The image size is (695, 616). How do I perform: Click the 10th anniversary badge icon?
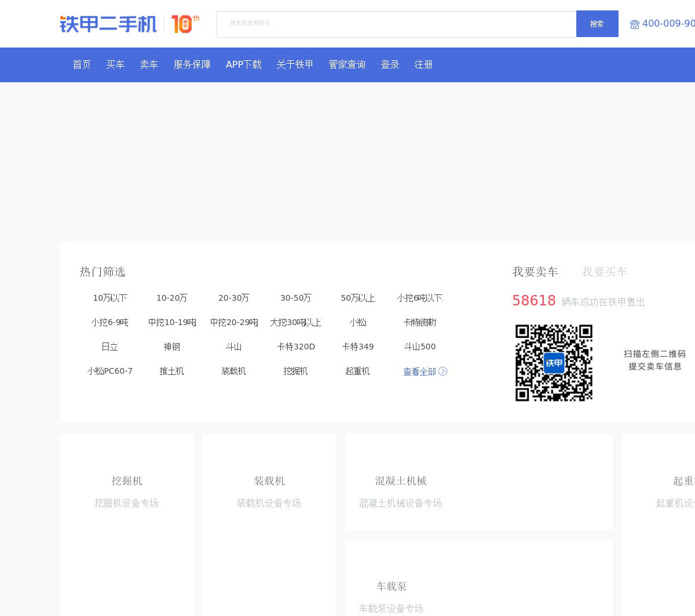coord(185,24)
